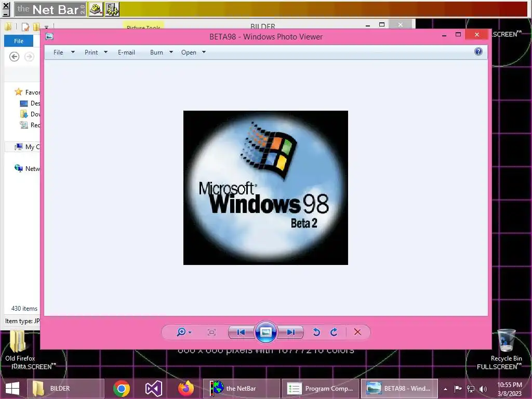Open the Recycle Bin desktop icon
This screenshot has width=532, height=399.
point(507,345)
